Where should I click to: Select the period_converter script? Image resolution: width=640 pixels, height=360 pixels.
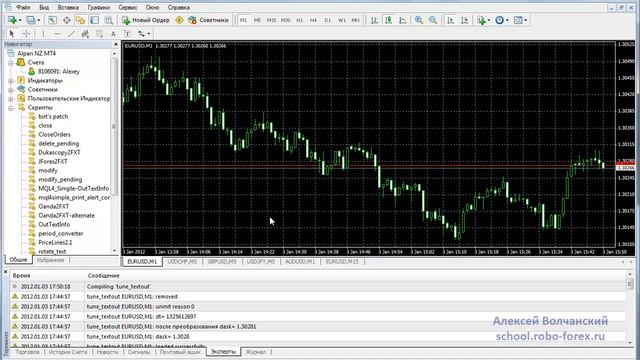pyautogui.click(x=60, y=233)
